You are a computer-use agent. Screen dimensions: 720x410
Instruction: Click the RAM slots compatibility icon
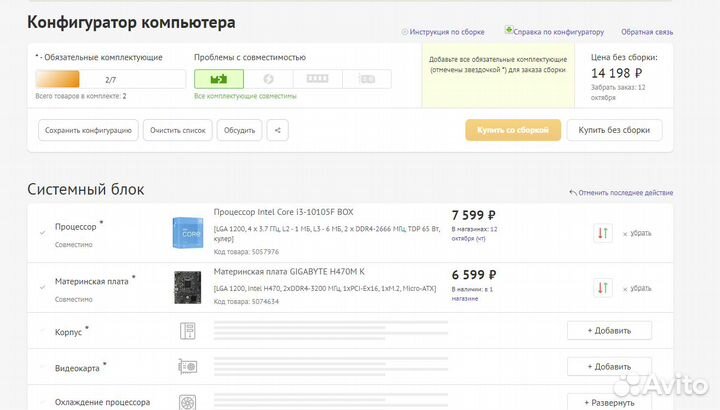click(317, 79)
